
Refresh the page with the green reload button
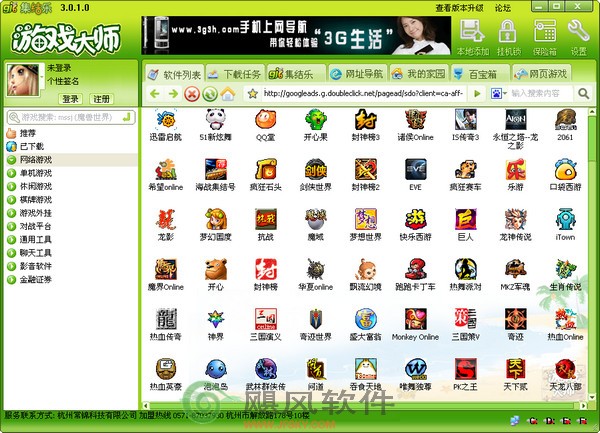coord(210,94)
